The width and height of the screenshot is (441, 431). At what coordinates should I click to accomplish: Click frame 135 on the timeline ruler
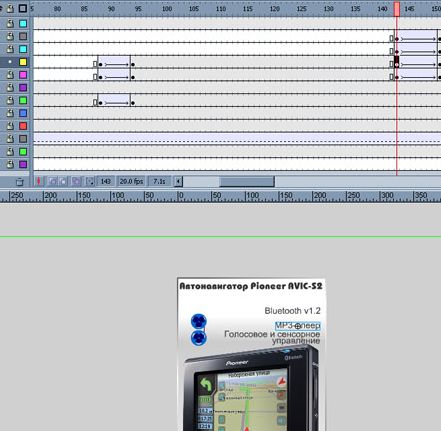[x=355, y=9]
